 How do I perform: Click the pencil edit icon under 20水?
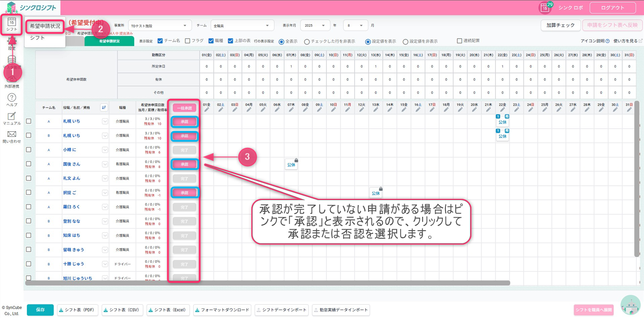474,110
